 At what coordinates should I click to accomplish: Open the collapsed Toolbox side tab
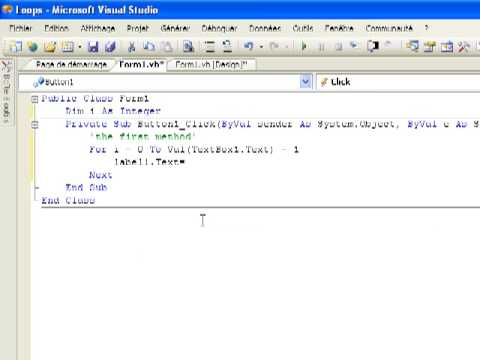7,92
